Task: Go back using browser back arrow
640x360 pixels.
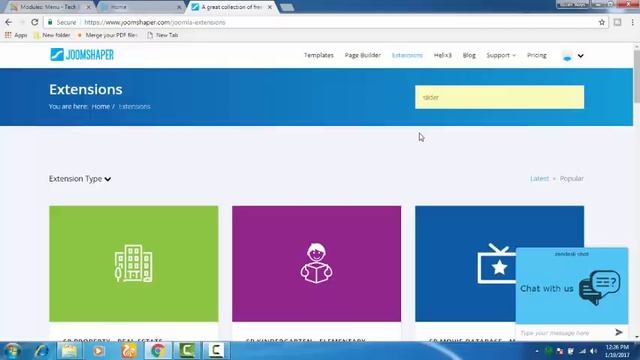Action: click(x=9, y=22)
